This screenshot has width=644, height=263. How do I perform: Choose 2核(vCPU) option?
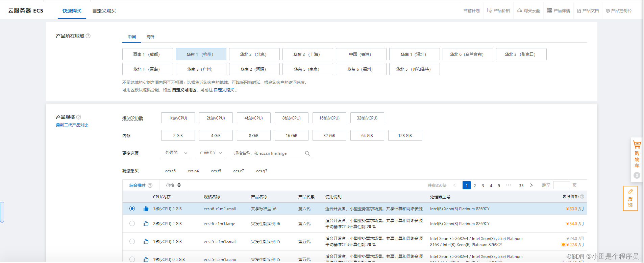(x=216, y=118)
